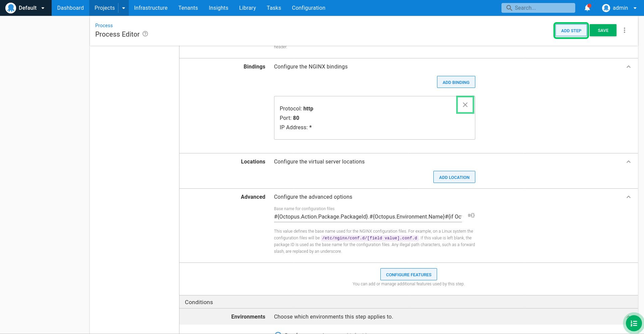Click the Port: 80 text
The image size is (644, 334).
[x=289, y=118]
